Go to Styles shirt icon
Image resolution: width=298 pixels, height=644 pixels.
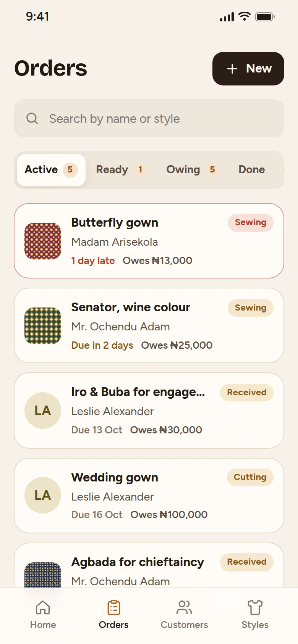click(x=255, y=607)
